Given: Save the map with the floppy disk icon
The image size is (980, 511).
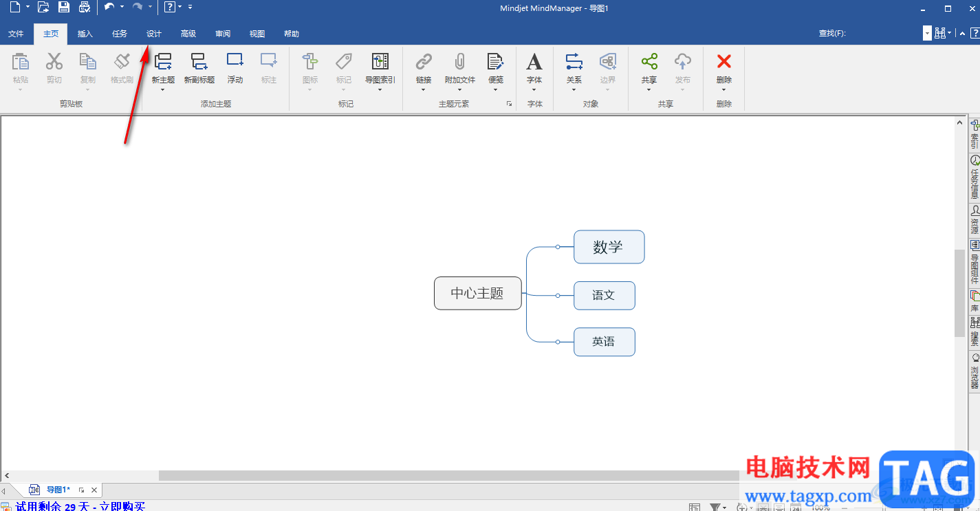Looking at the screenshot, I should pos(64,8).
